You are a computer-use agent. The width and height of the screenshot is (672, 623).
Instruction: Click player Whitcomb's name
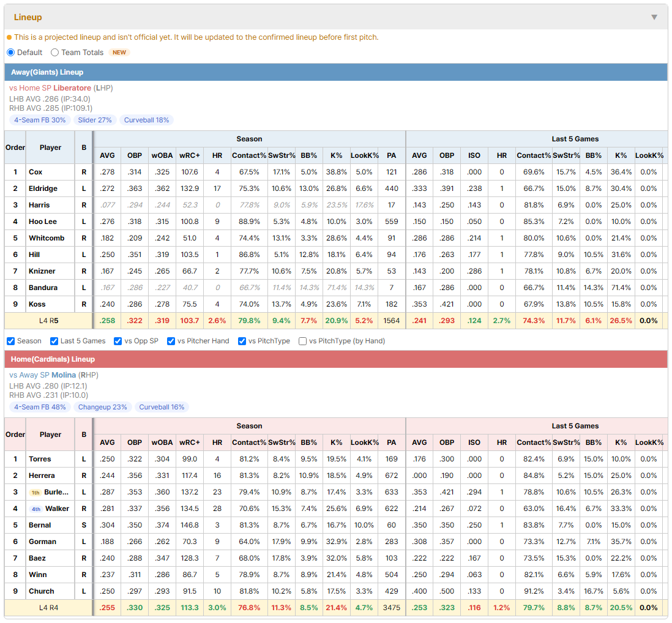click(x=47, y=238)
